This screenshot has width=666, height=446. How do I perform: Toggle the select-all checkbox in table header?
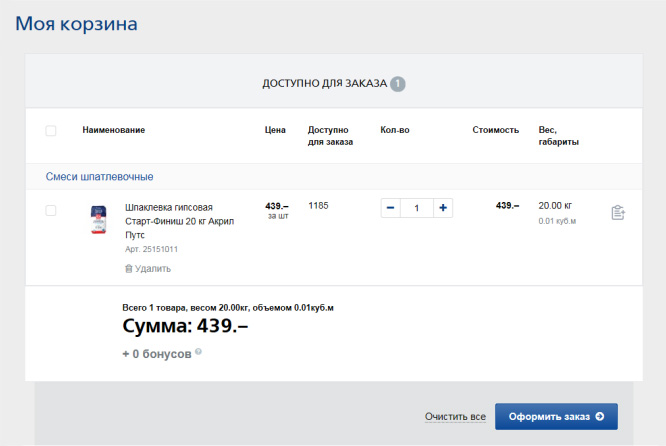tap(51, 130)
